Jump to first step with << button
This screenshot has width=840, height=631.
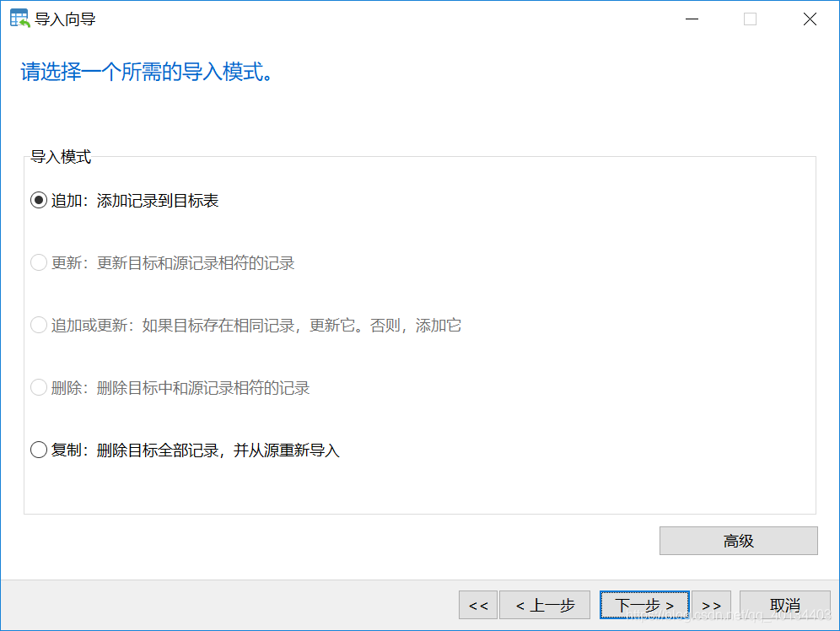pos(478,605)
